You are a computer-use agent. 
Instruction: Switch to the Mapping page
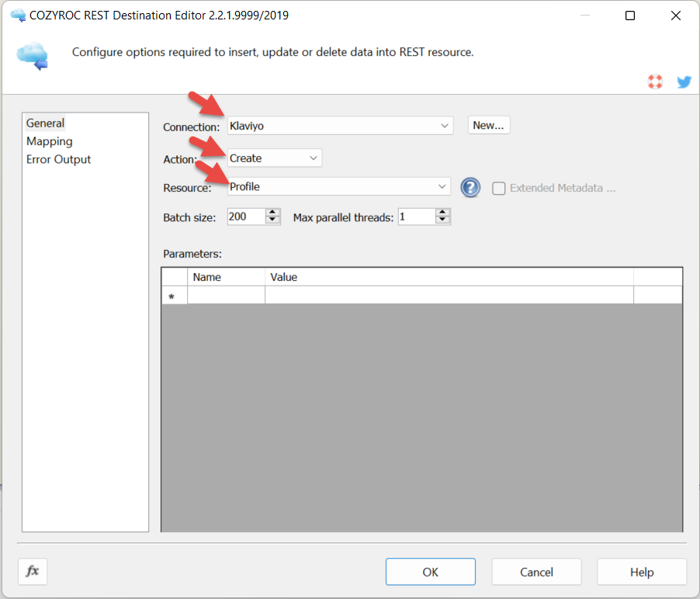point(49,141)
